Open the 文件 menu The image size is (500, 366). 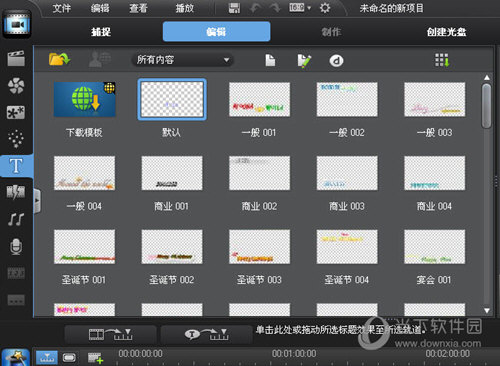[x=62, y=8]
